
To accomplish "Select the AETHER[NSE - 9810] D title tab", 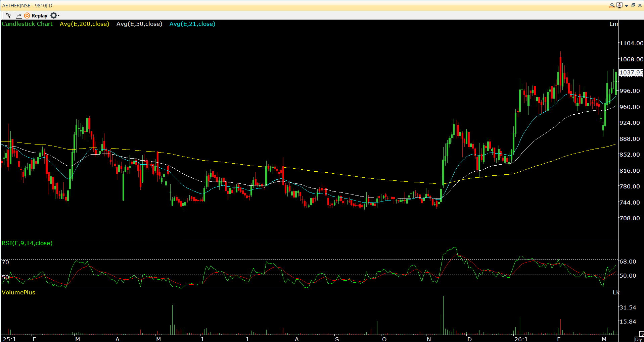I will (28, 5).
